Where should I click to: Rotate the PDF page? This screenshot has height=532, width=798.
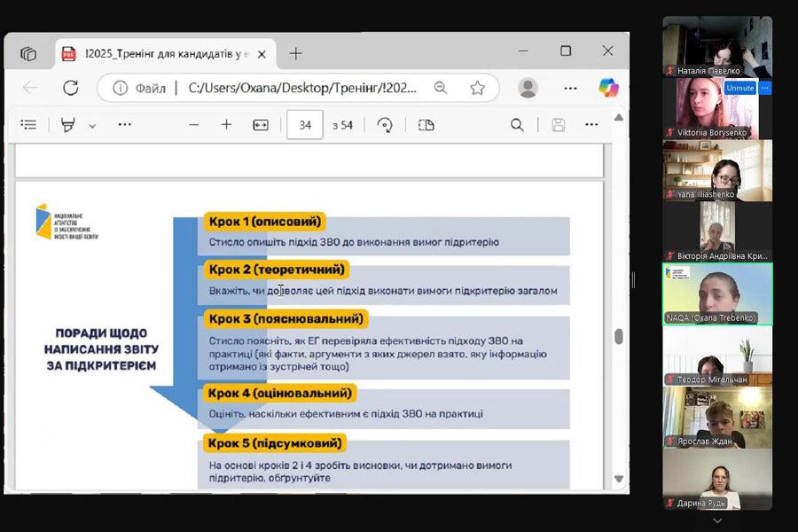(385, 125)
